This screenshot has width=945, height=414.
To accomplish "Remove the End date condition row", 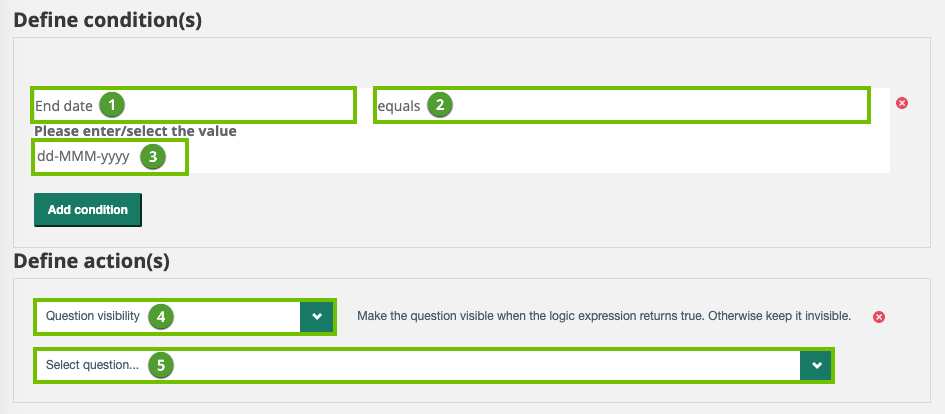I will (x=902, y=103).
